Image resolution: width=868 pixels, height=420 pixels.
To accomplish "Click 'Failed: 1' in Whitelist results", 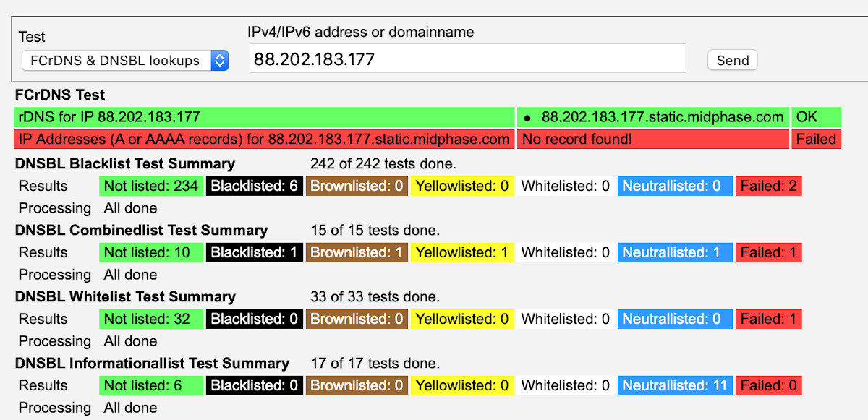I will click(x=768, y=319).
